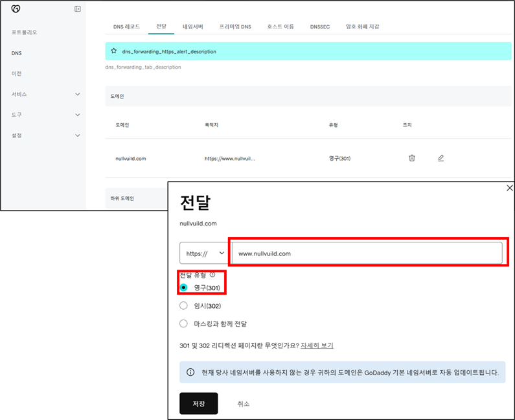Click the 목적지 column header
The height and width of the screenshot is (420, 515).
[211, 125]
